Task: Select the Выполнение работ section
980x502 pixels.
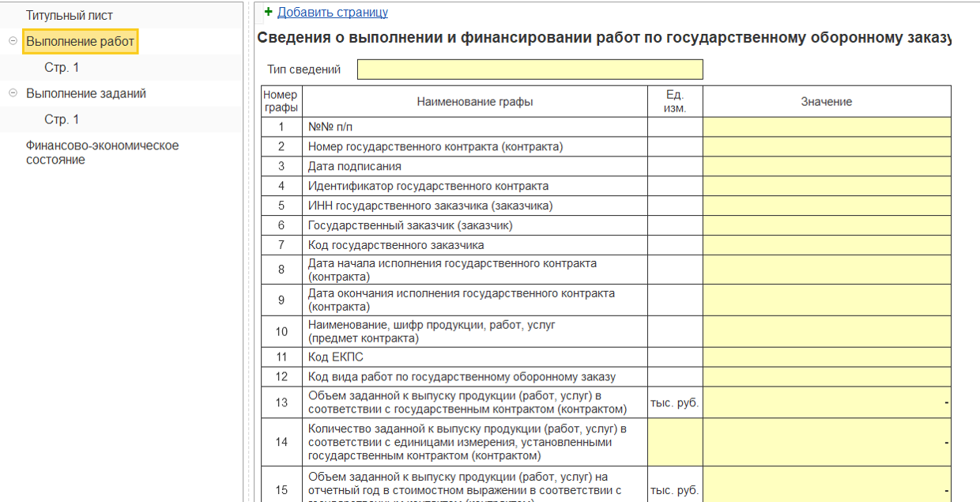Action: pyautogui.click(x=81, y=41)
